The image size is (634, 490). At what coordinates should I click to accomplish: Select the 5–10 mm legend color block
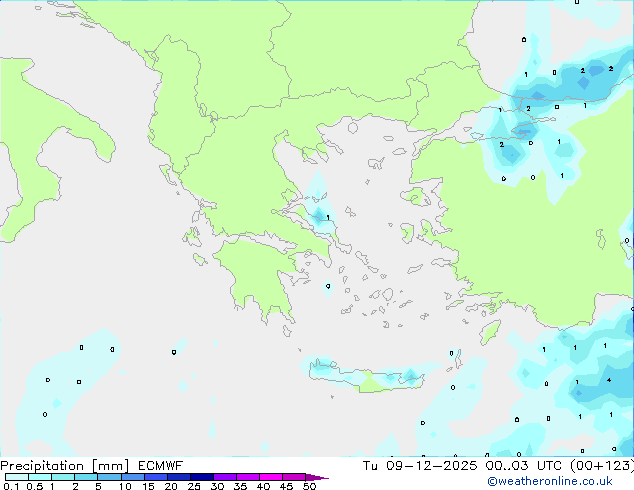[x=109, y=477]
